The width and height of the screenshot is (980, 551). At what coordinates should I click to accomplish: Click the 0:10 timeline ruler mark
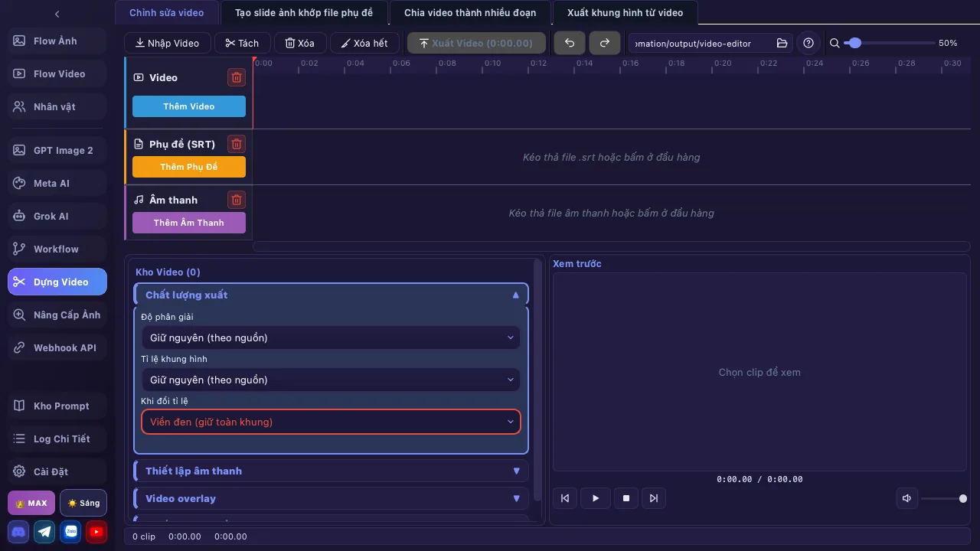pyautogui.click(x=493, y=64)
